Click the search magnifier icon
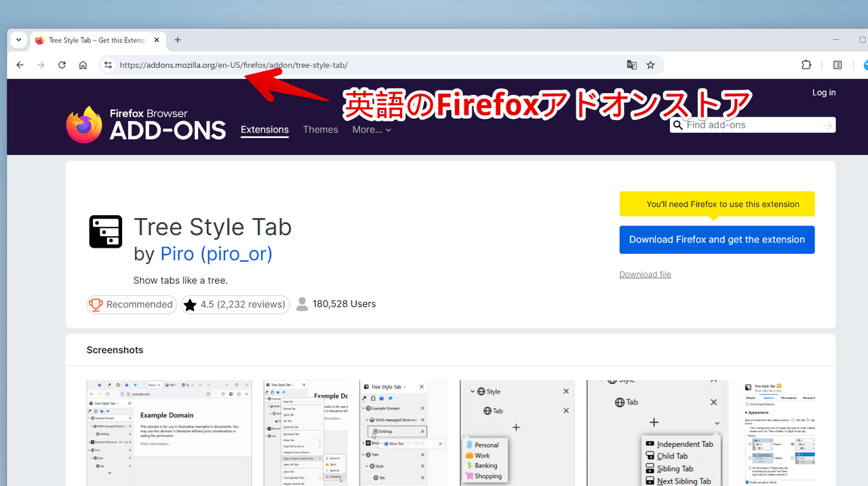Viewport: 868px width, 486px height. 677,126
